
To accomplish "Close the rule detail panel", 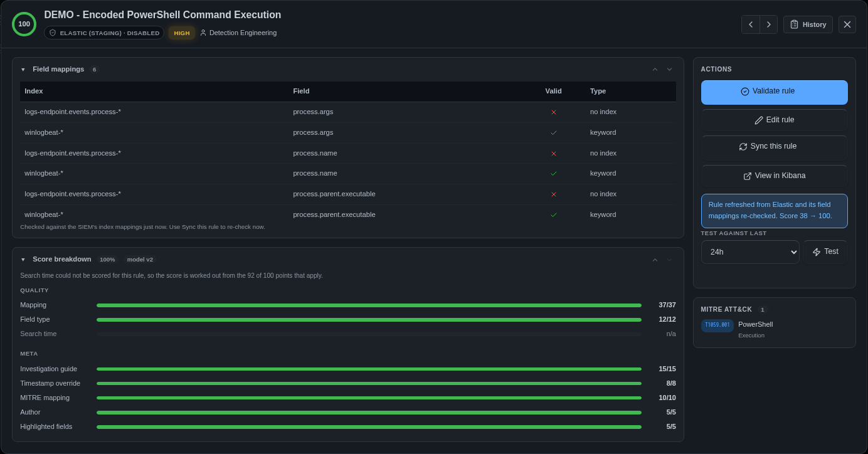I will point(847,24).
